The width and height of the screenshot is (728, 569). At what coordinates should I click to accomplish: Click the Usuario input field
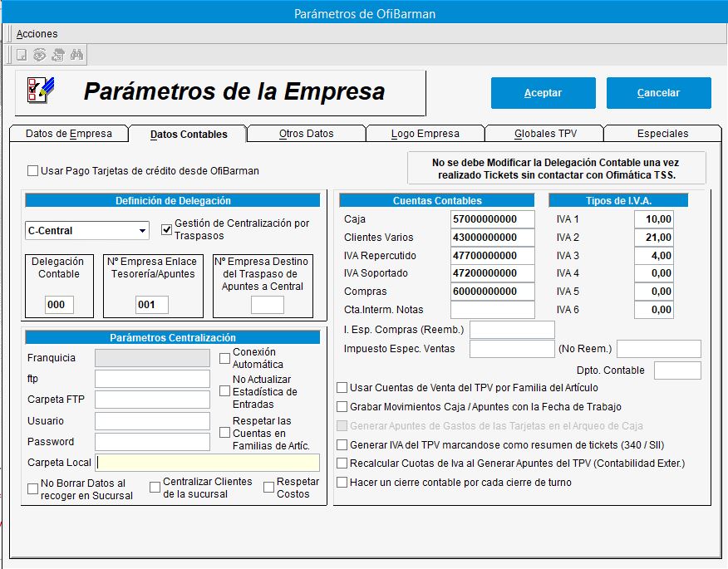point(152,421)
